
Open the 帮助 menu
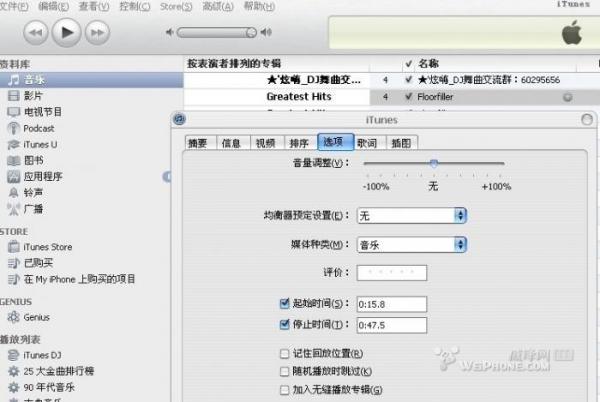coord(259,7)
